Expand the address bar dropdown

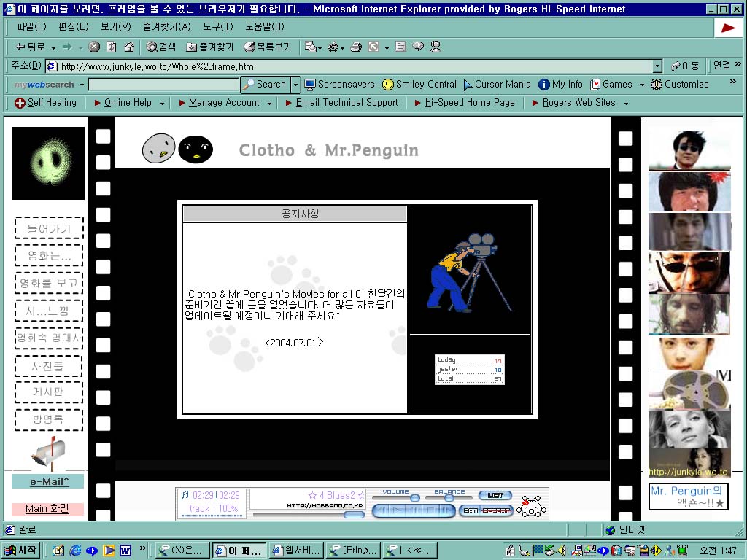[x=657, y=66]
